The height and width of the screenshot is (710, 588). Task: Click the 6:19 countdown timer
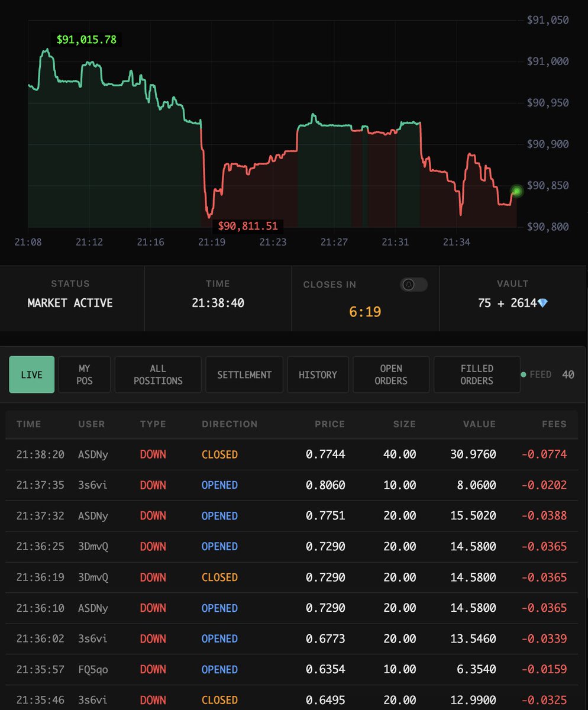tap(365, 311)
